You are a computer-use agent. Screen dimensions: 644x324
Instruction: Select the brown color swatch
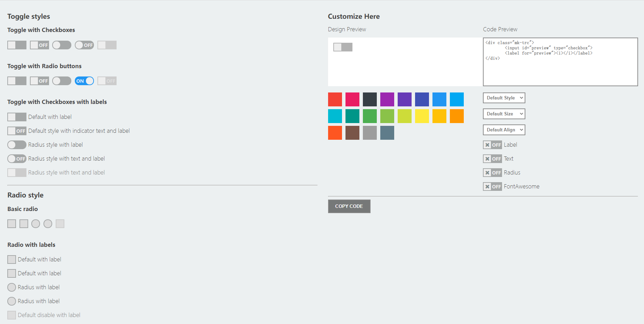[x=352, y=133]
